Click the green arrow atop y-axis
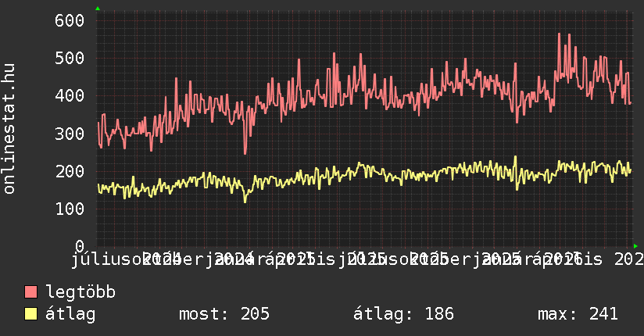 coord(98,9)
